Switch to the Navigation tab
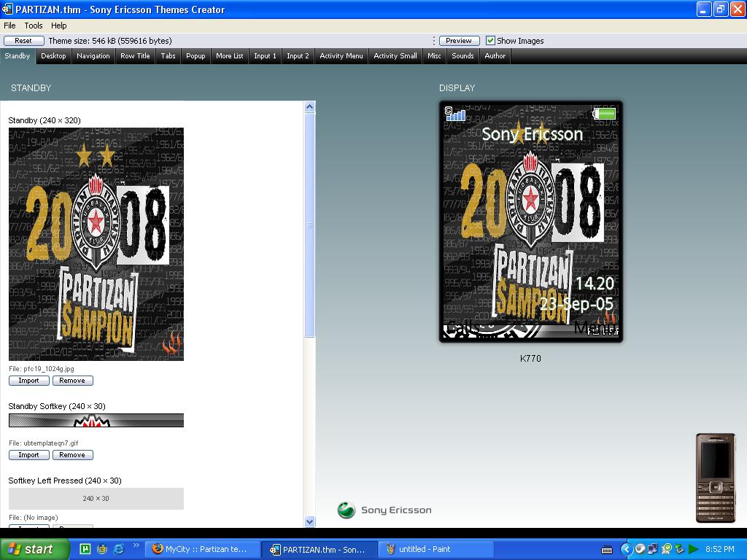The image size is (747, 560). (93, 56)
